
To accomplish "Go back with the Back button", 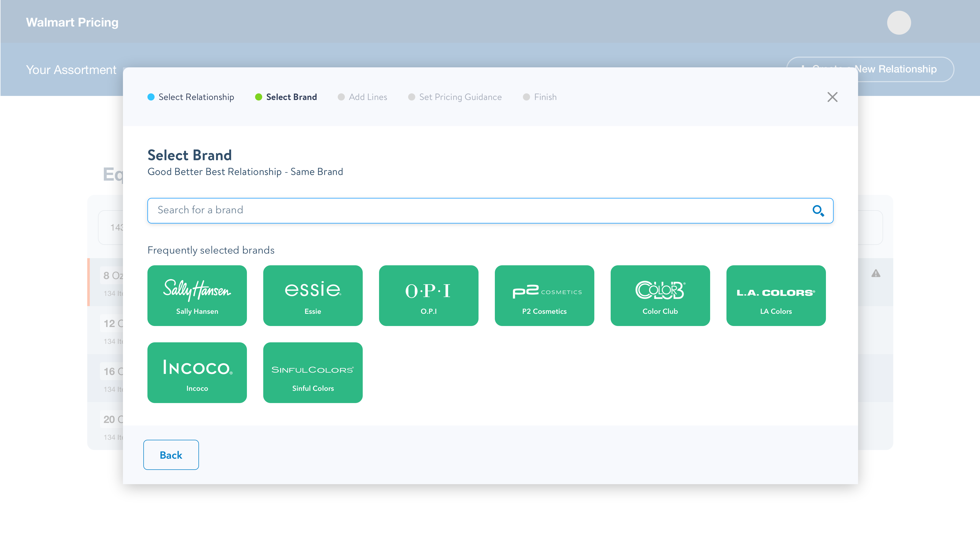I will [171, 455].
